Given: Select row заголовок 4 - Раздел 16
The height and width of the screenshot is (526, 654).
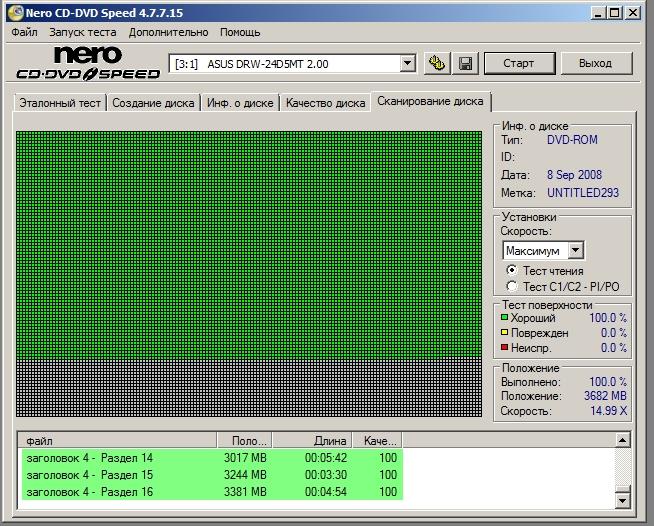Looking at the screenshot, I should click(x=212, y=492).
